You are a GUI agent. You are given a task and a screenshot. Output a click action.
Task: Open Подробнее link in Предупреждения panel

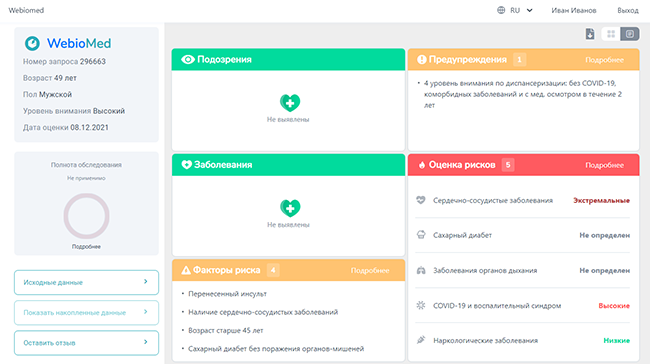(x=604, y=60)
